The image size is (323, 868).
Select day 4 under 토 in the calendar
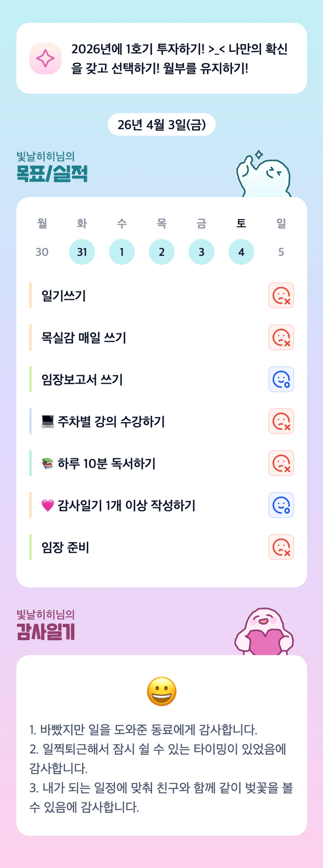tap(241, 252)
